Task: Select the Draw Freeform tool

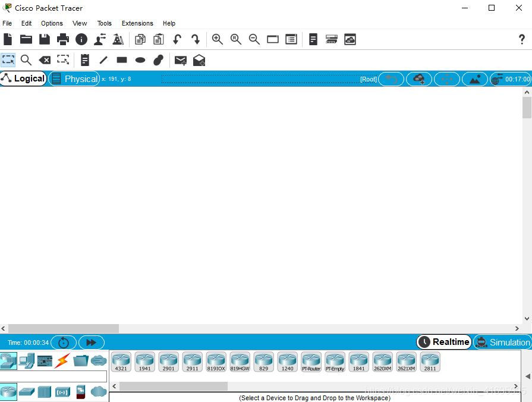Action: (x=159, y=60)
